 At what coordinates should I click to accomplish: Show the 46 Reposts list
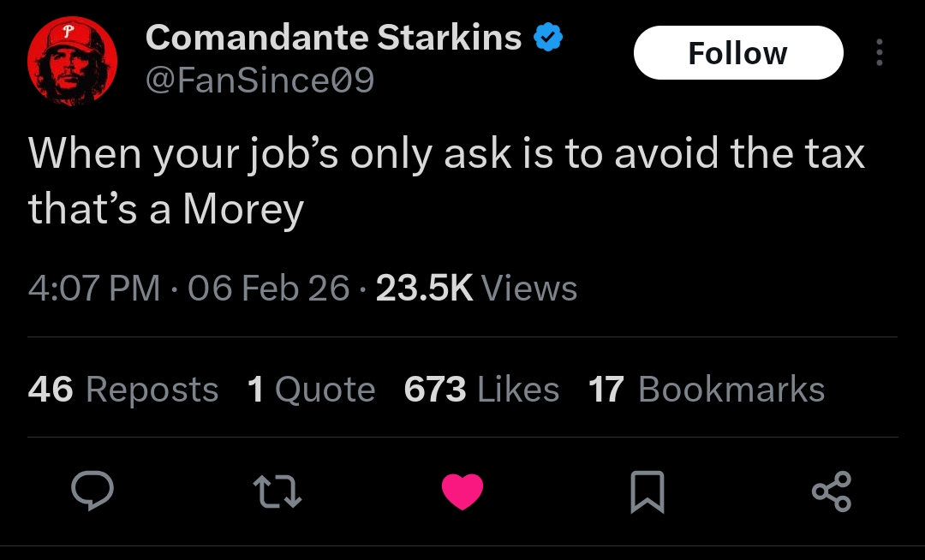tap(123, 390)
